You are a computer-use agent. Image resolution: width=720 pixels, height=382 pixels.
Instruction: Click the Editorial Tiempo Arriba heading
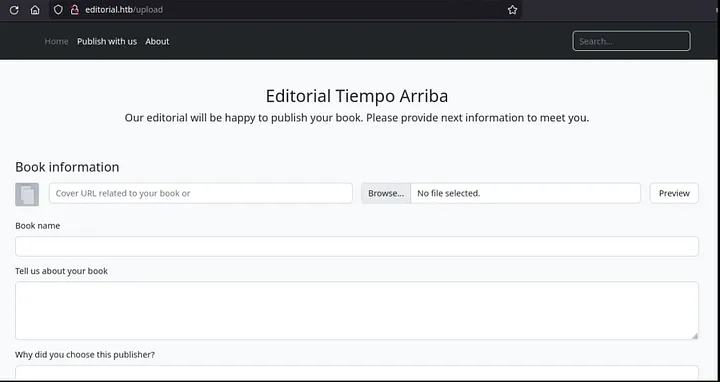tap(357, 96)
